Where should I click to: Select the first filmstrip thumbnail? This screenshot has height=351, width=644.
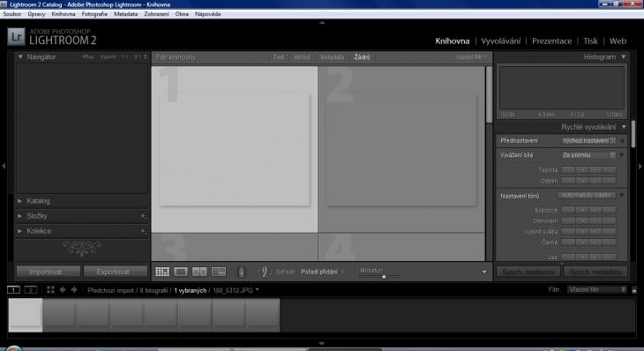pyautogui.click(x=26, y=315)
